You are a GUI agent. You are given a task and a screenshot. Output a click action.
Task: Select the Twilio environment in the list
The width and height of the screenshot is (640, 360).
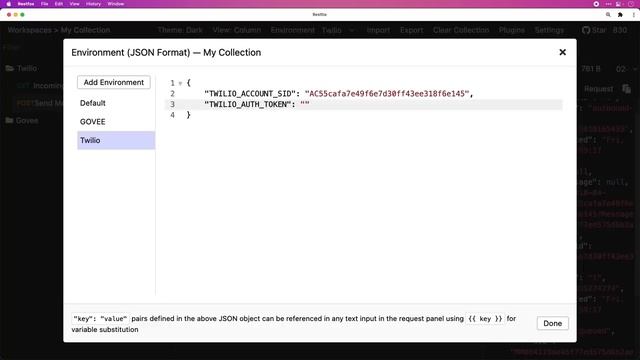pyautogui.click(x=116, y=140)
